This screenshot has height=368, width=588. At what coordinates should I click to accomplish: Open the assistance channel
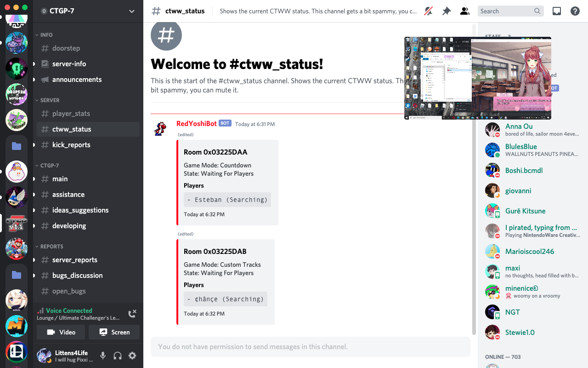click(88, 195)
